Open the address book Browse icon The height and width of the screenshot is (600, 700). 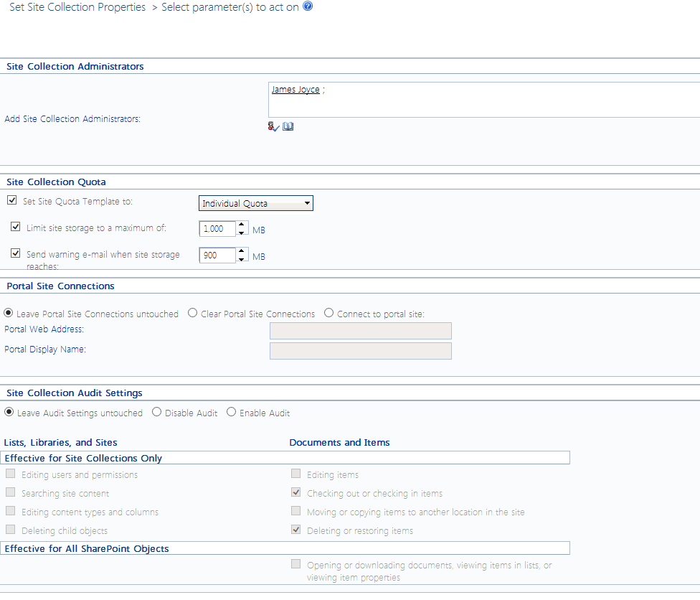(288, 126)
